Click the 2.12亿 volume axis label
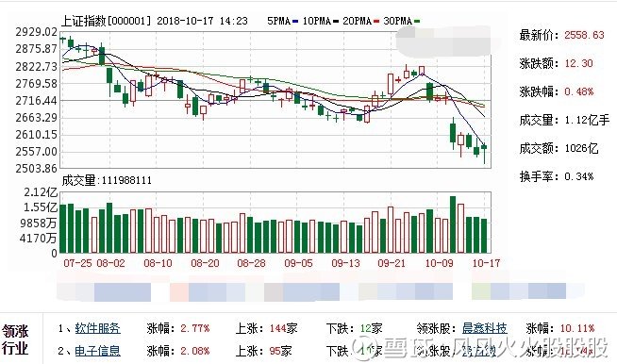This screenshot has width=617, height=364. [41, 192]
